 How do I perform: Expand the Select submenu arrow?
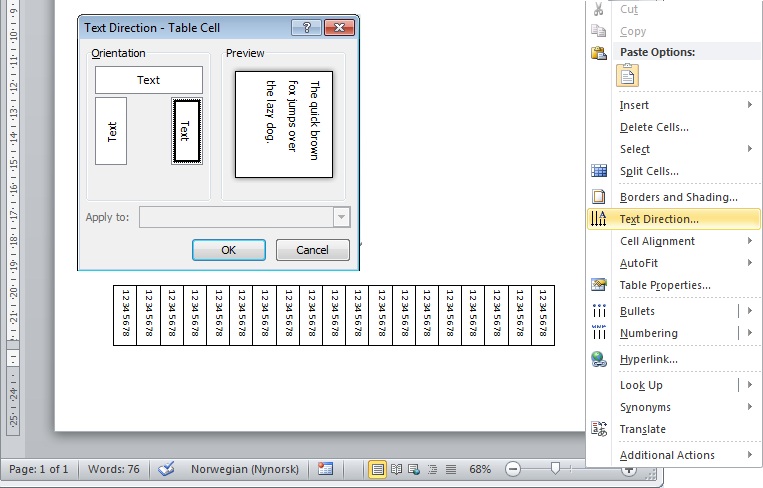click(749, 148)
